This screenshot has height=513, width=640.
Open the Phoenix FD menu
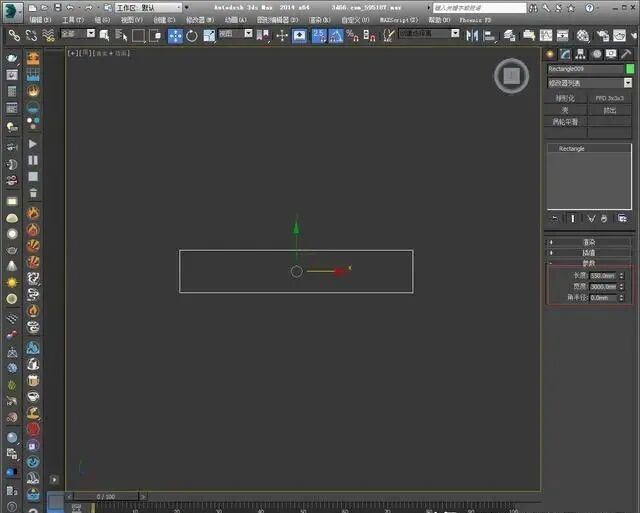(475, 20)
